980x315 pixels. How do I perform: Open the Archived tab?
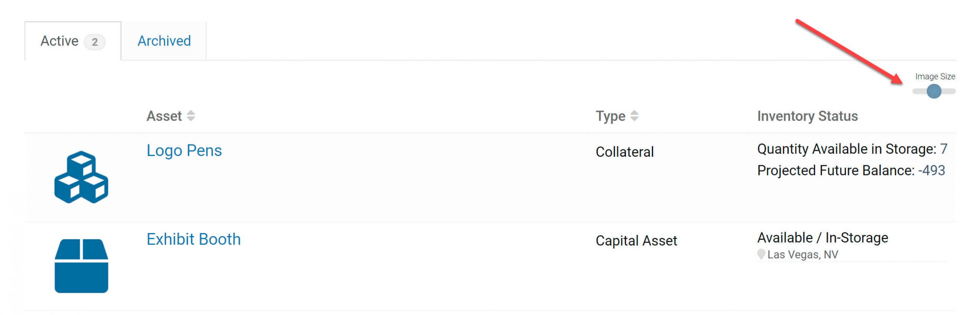pyautogui.click(x=164, y=41)
